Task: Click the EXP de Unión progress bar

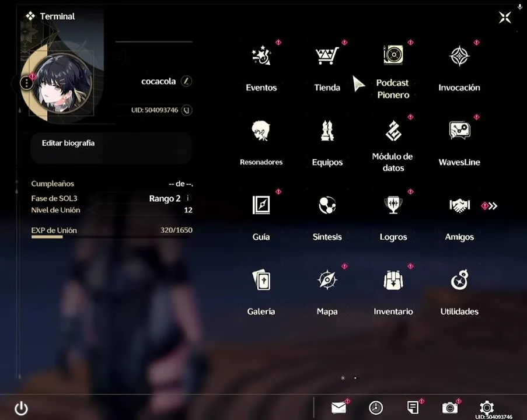Action: click(x=111, y=237)
